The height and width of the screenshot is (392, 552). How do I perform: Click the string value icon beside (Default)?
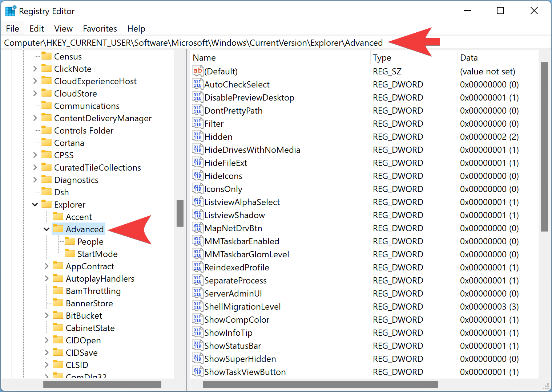pos(197,71)
